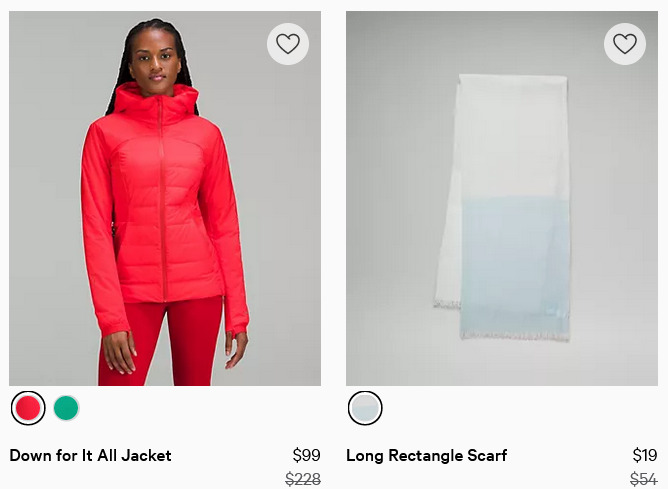668x489 pixels.
Task: Select the scarf's pale blue swatch
Action: (x=365, y=408)
